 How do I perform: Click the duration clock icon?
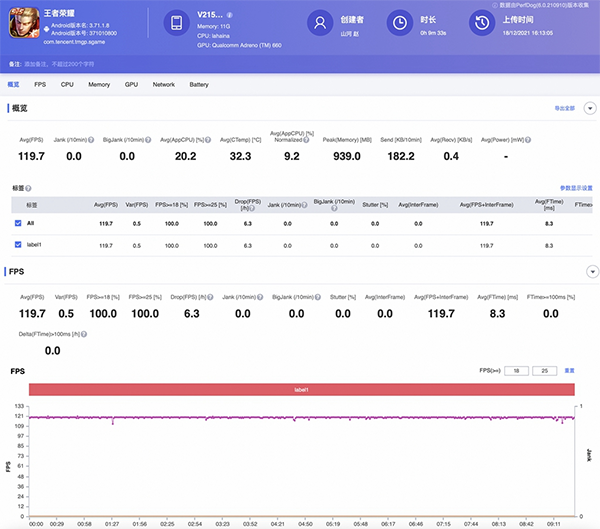click(x=399, y=23)
